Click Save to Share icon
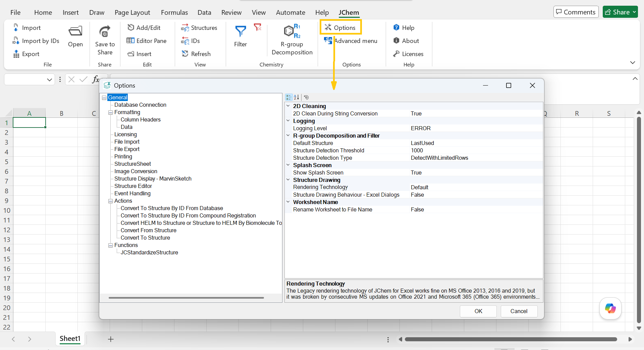Viewport: 644px width, 350px height. pyautogui.click(x=105, y=32)
